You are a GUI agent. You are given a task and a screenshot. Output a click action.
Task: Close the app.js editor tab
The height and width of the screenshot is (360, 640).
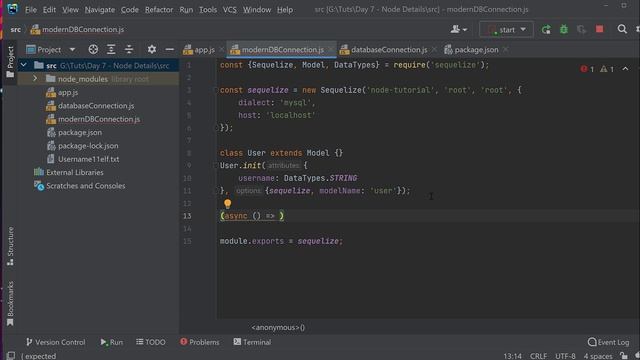[x=222, y=49]
